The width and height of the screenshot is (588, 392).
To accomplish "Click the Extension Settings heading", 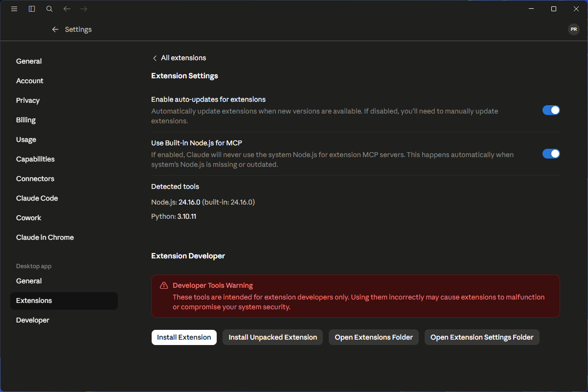I will click(x=184, y=76).
